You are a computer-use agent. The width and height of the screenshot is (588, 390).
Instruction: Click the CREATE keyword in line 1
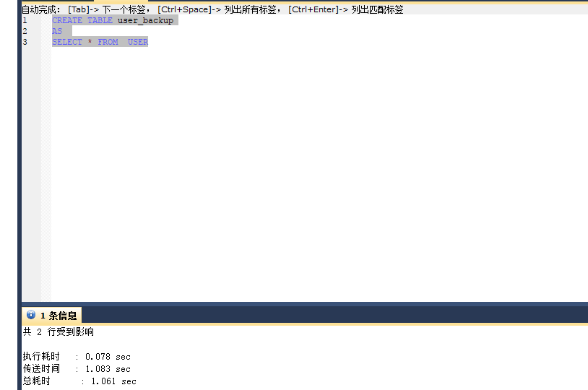click(x=67, y=20)
